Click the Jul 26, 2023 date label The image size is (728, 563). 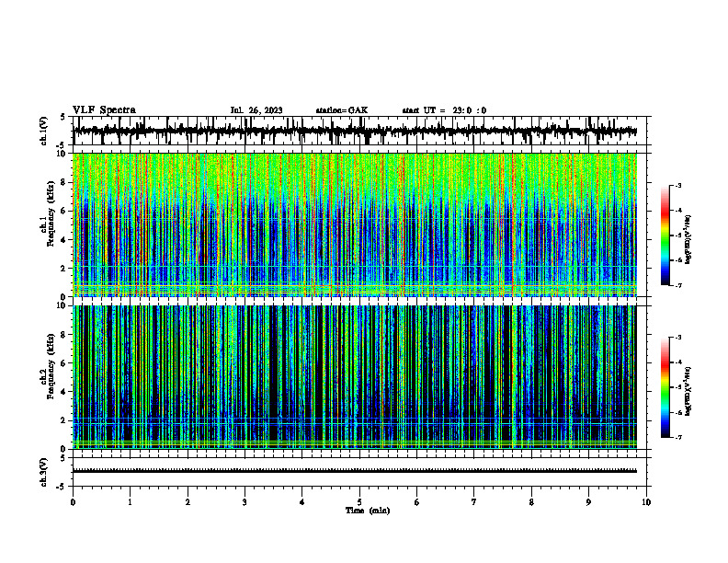point(256,110)
